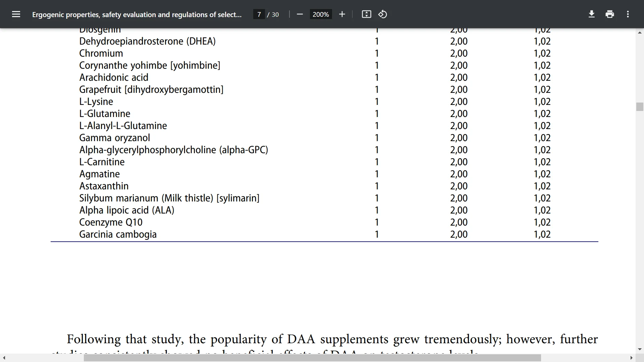Screen dimensions: 644x362
Task: Click the Garcinia cambogia row text
Action: 118,235
